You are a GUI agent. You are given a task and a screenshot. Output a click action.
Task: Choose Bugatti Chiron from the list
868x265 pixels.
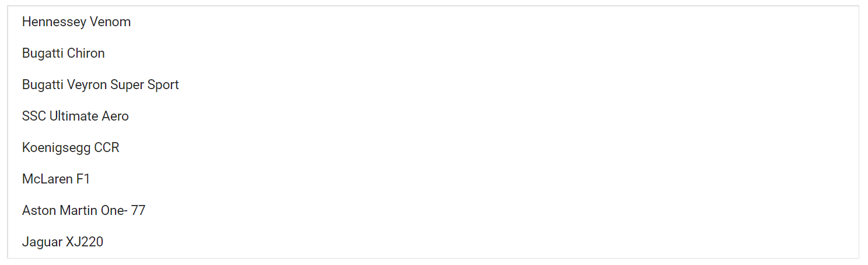(x=433, y=54)
